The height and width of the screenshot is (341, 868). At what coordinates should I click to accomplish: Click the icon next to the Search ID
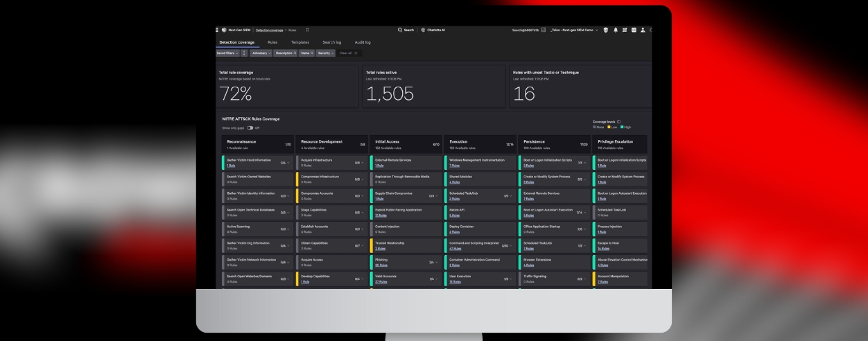pyautogui.click(x=544, y=30)
